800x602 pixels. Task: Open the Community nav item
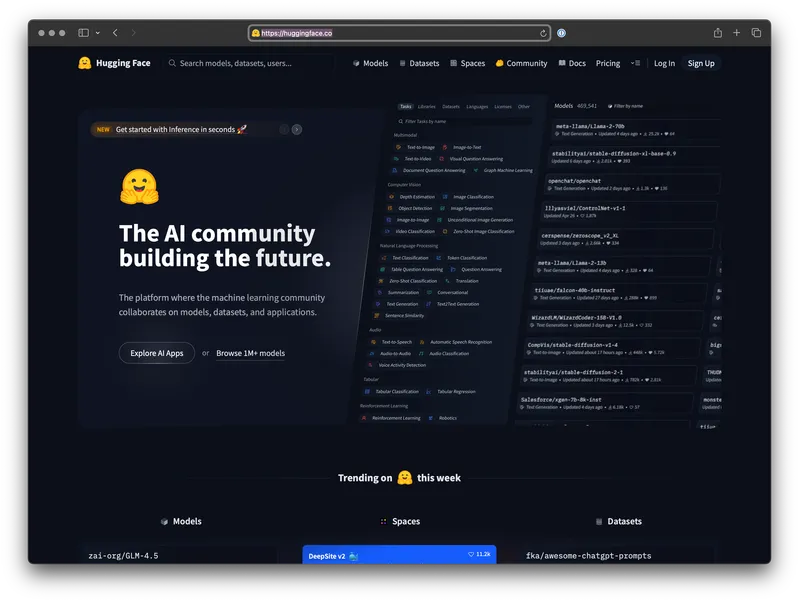point(521,63)
